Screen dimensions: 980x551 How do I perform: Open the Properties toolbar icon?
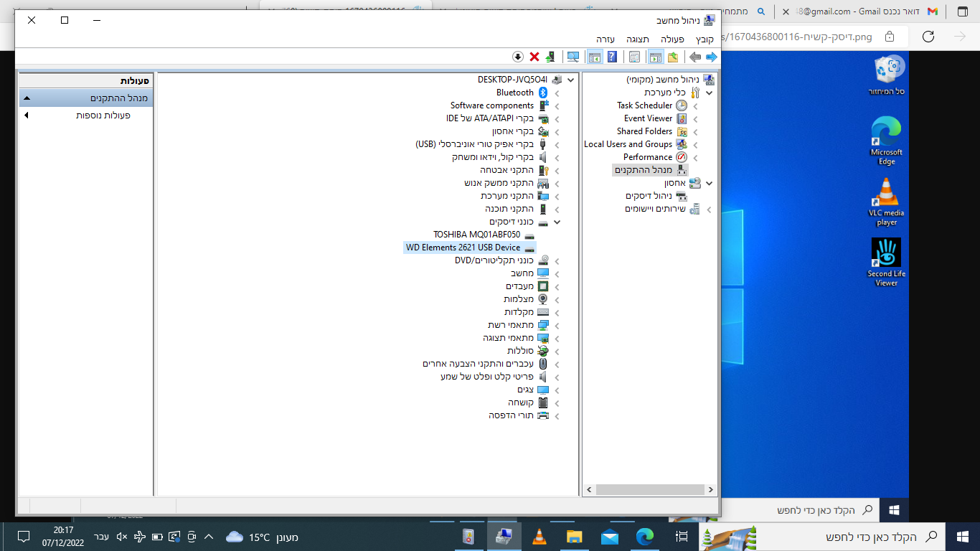634,57
